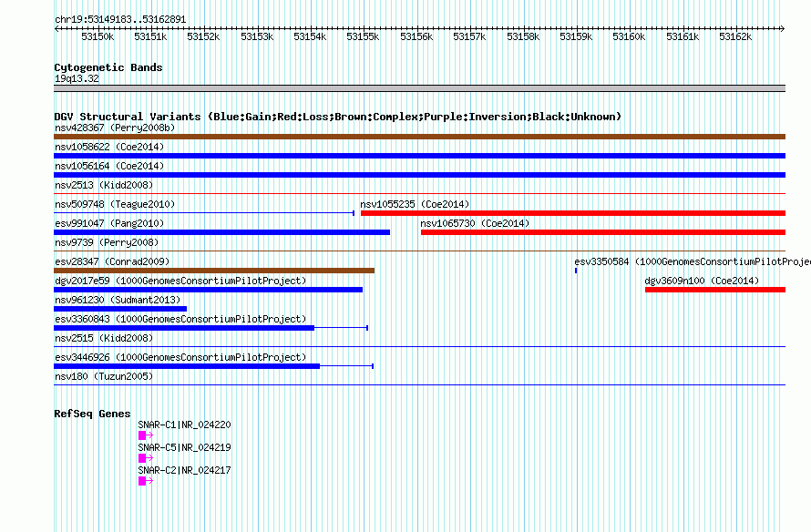
Task: Open the esv3350584 variant label
Action: point(693,261)
